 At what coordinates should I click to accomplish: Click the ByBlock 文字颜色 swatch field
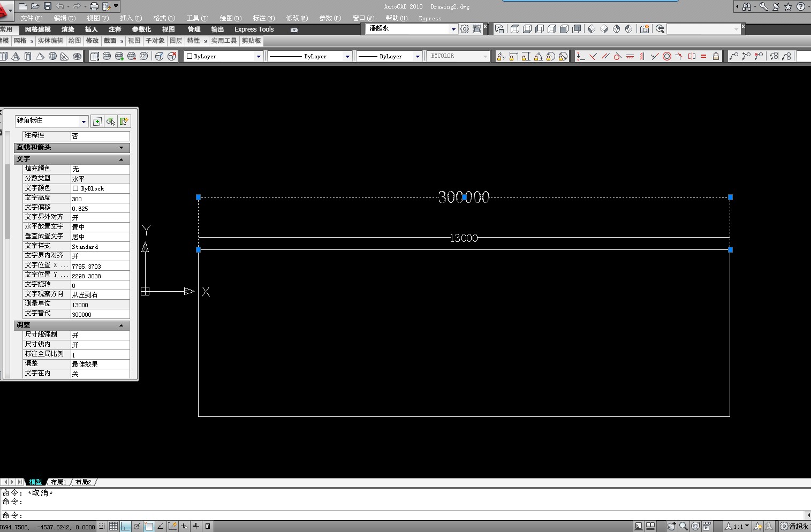[100, 188]
